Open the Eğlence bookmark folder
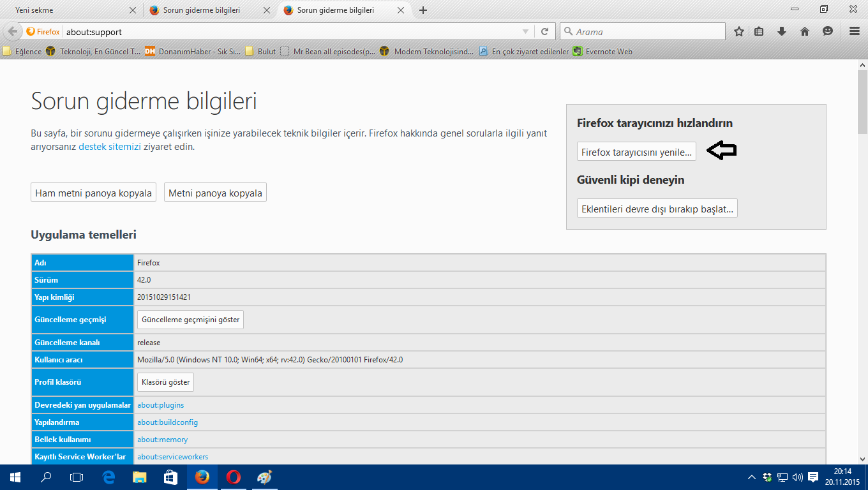Image resolution: width=868 pixels, height=490 pixels. click(22, 52)
